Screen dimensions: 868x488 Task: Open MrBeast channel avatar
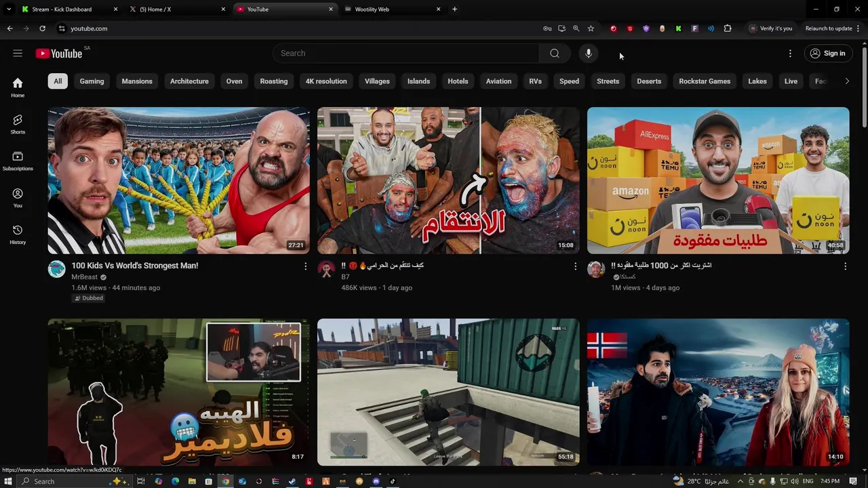(56, 269)
